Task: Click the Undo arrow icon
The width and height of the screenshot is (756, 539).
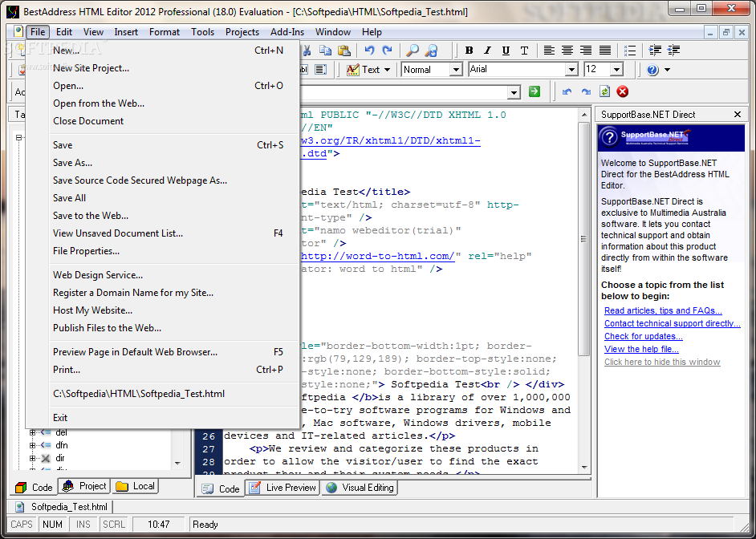Action: [x=369, y=50]
